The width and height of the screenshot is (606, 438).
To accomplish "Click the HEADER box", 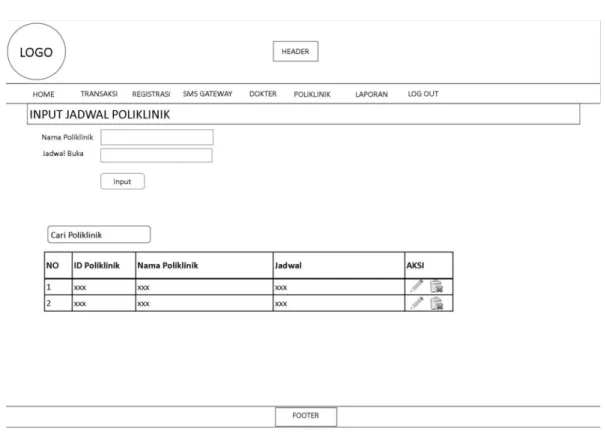I will point(296,51).
